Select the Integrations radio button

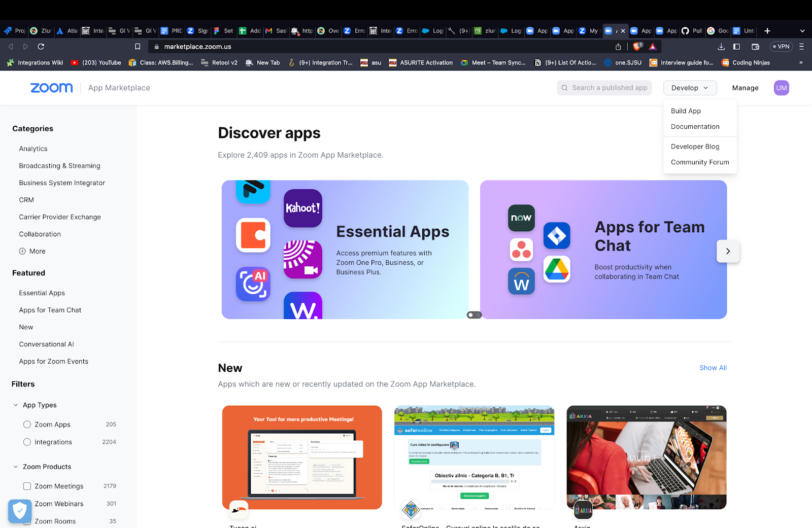27,442
